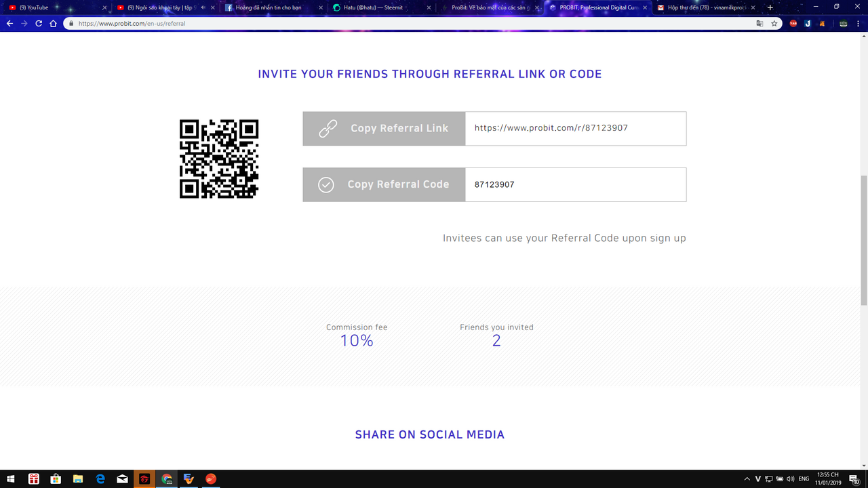Click the Commission fee 10% value
This screenshot has height=488, width=868.
[x=357, y=341]
